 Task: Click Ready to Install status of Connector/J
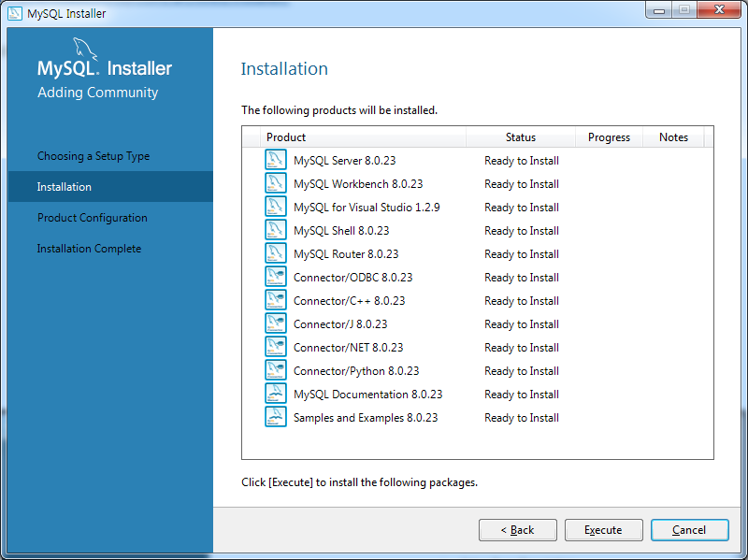522,324
